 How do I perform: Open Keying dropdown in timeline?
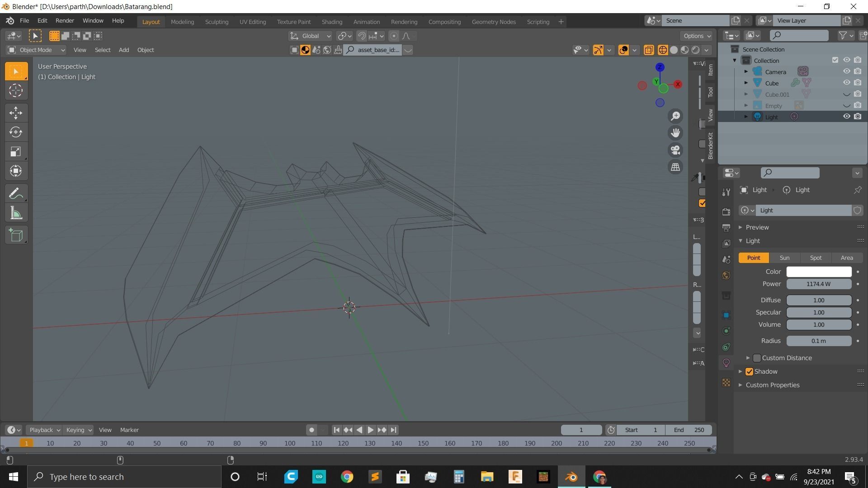[x=78, y=430]
